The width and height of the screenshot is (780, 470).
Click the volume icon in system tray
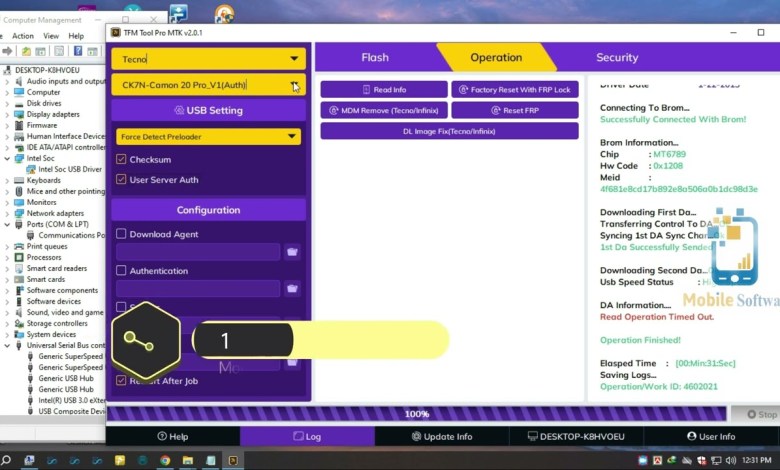(x=730, y=461)
